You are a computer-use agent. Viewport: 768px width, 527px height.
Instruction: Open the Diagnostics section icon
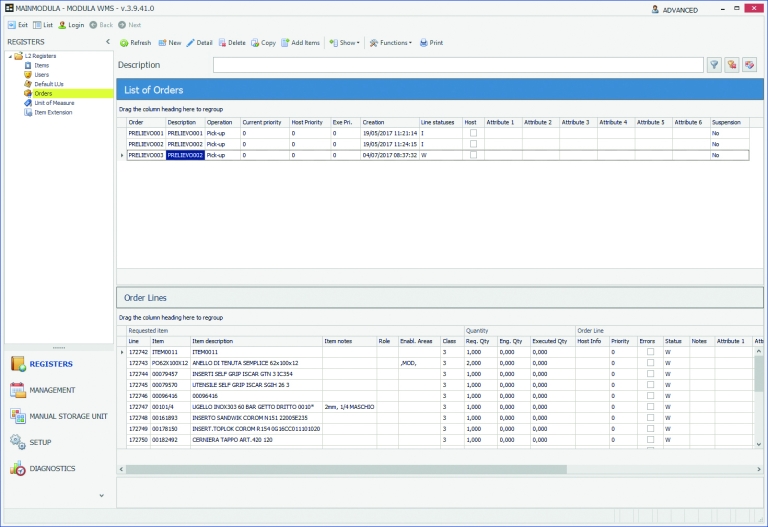[x=18, y=469]
